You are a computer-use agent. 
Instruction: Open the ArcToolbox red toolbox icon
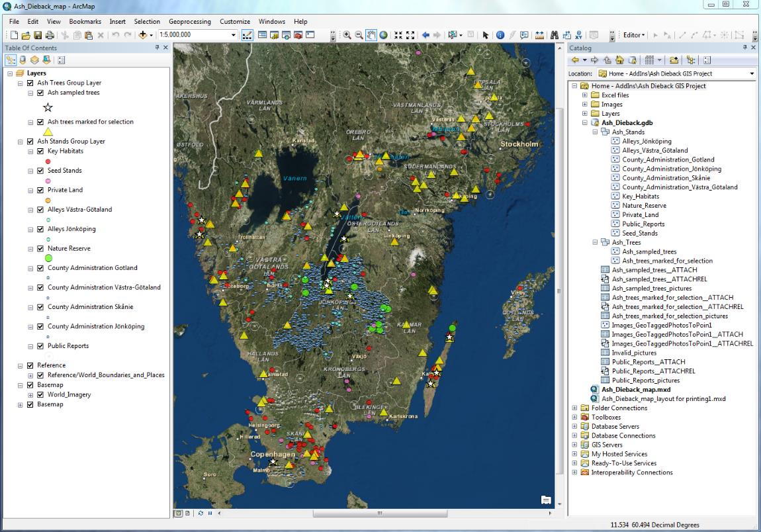[298, 35]
